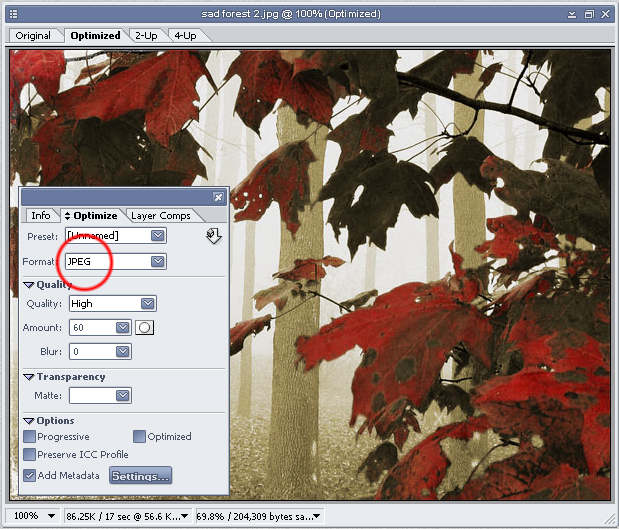Click the quality mask button beside Amount
Screen dimensions: 619x529
[143, 328]
